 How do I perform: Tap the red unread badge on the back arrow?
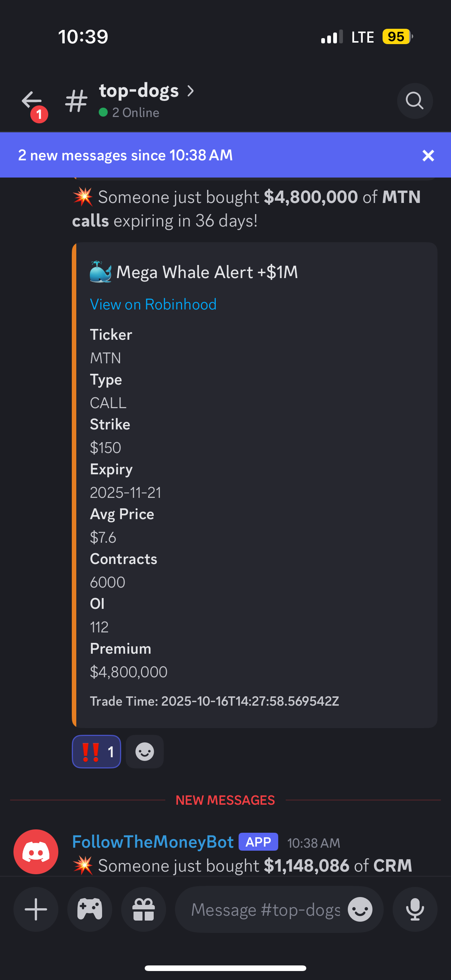39,114
